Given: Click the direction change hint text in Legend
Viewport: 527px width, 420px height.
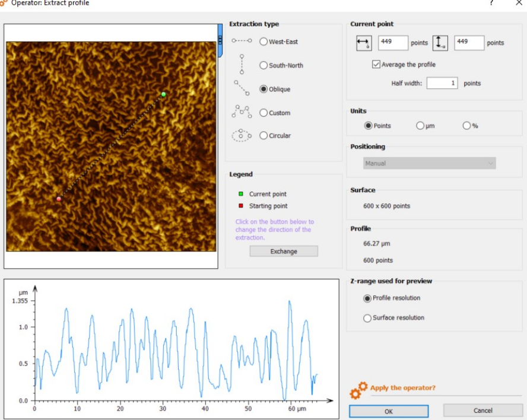Looking at the screenshot, I should [x=275, y=230].
